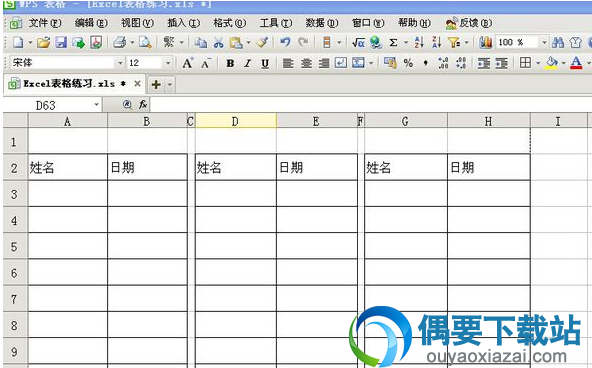Image resolution: width=592 pixels, height=368 pixels.
Task: Open the 视图(V) menu
Action: (x=137, y=23)
